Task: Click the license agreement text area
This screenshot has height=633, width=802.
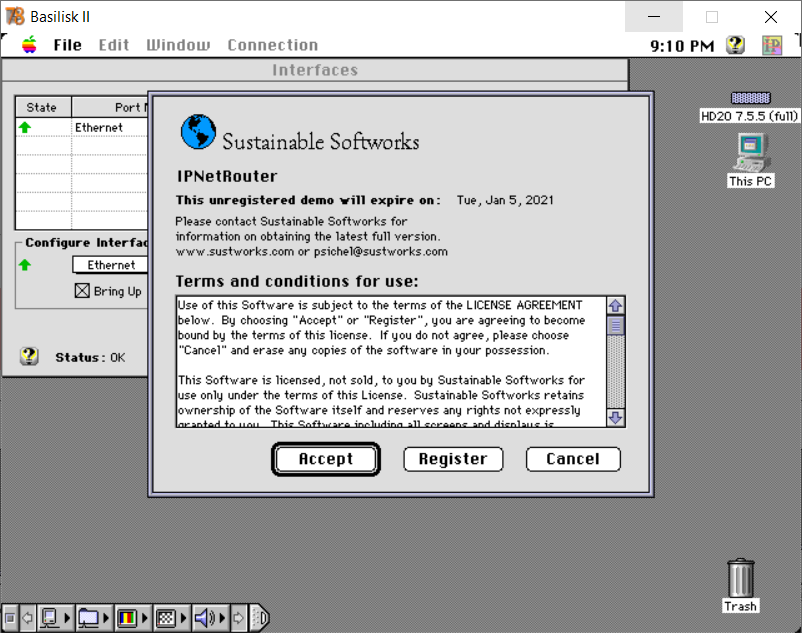Action: coord(391,361)
